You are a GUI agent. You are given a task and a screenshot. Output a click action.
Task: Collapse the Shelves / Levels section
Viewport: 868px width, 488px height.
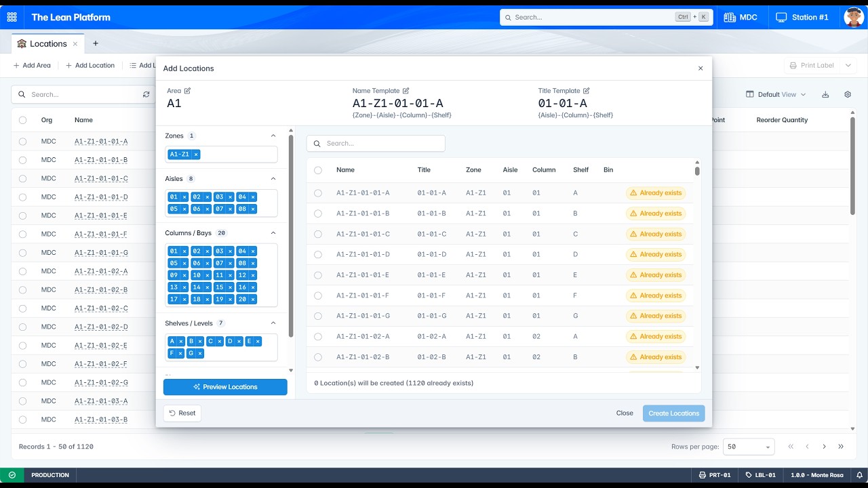[273, 323]
